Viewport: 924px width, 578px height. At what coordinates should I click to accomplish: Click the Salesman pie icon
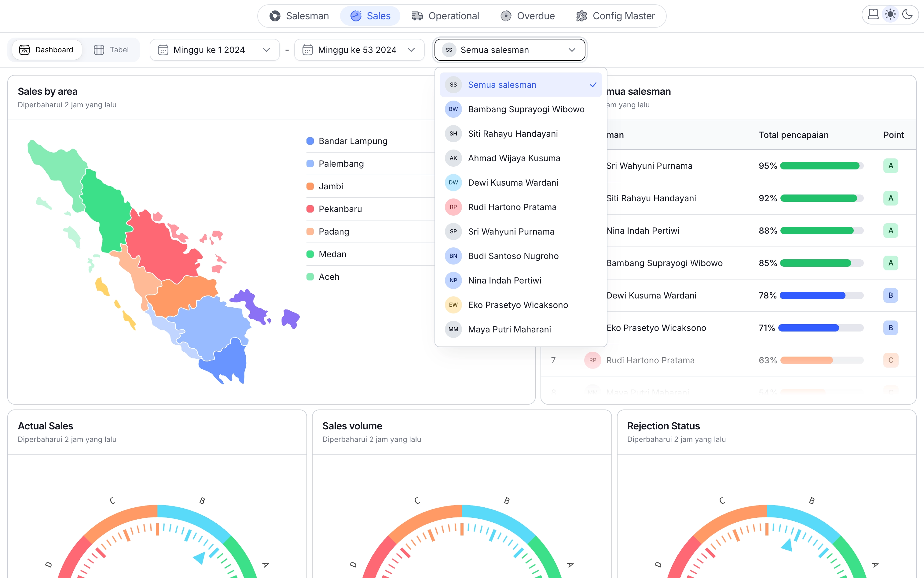(275, 16)
